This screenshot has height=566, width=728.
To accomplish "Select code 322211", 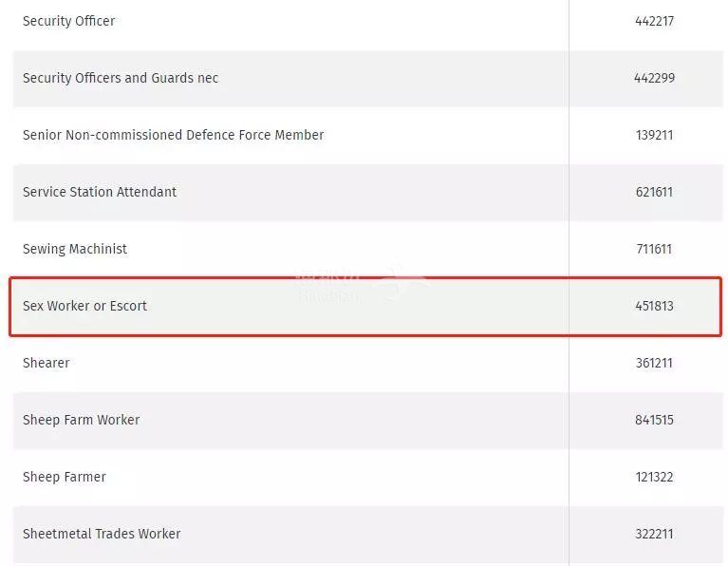I will click(654, 534).
